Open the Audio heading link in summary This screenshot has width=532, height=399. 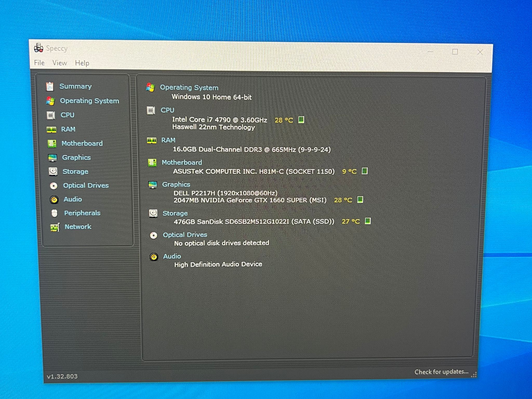[x=172, y=256]
